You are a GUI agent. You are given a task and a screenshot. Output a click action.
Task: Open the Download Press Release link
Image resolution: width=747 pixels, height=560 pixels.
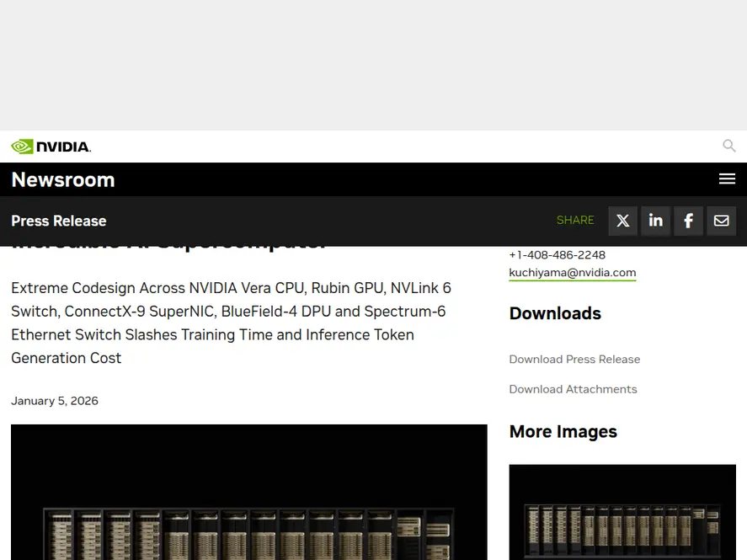574,359
